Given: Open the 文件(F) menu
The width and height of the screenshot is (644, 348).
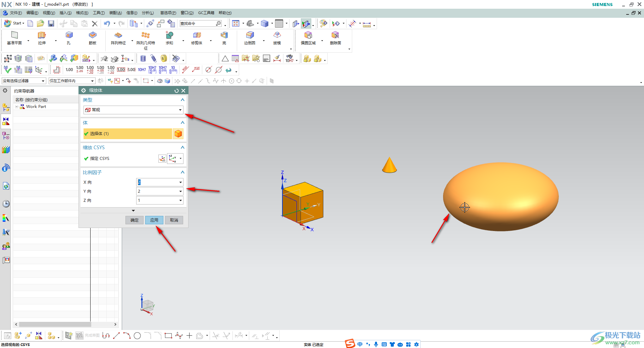Looking at the screenshot, I should click(15, 13).
